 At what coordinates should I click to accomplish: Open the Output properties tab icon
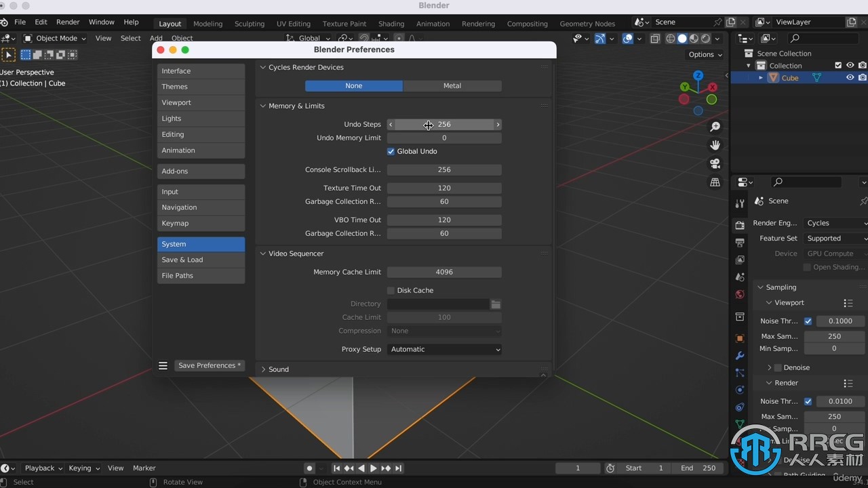click(740, 243)
